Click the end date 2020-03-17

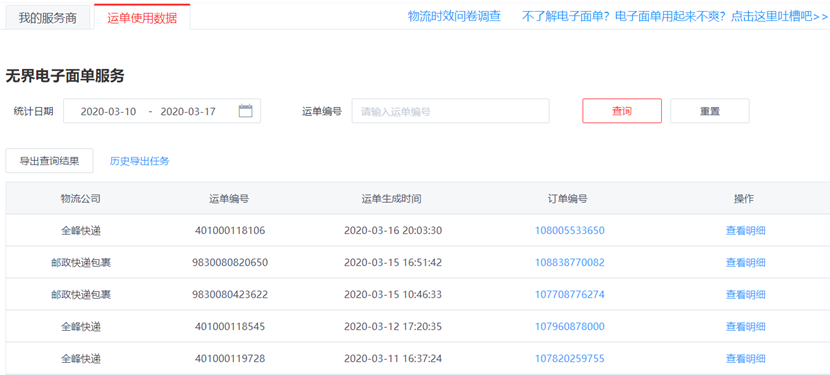(188, 112)
